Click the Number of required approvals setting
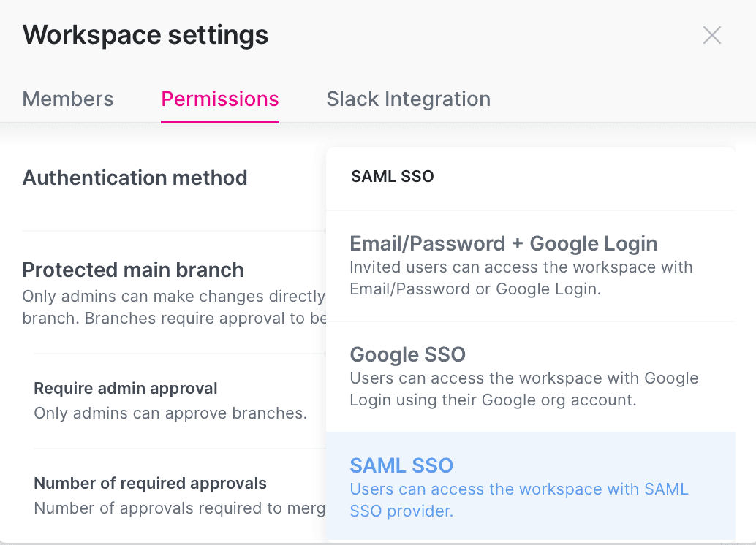This screenshot has width=756, height=545. click(x=150, y=483)
